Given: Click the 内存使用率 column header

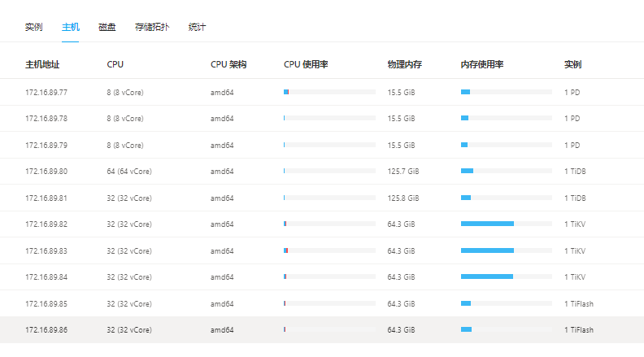Looking at the screenshot, I should (x=482, y=64).
